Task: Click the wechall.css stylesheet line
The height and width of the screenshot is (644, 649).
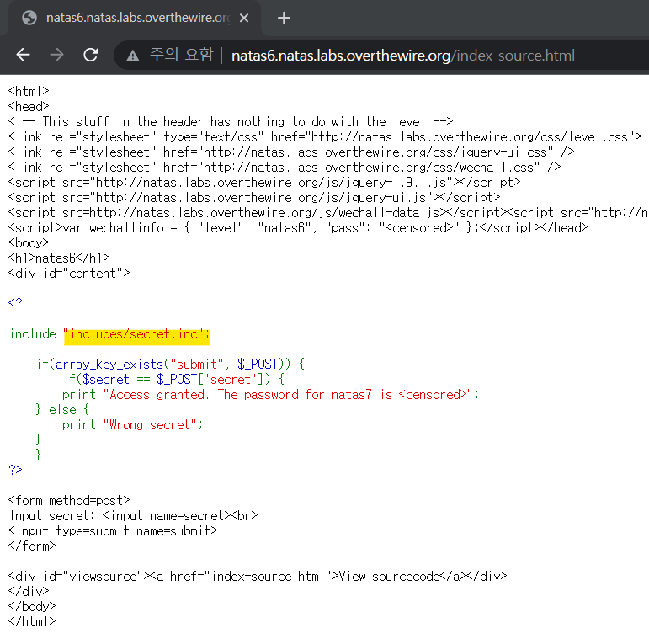Action: coord(285,168)
